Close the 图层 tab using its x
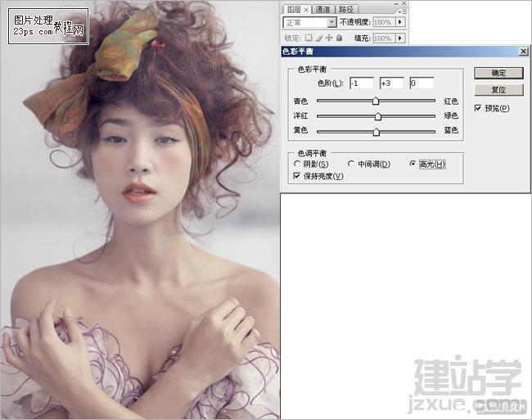Viewport: 532px width, 420px height. click(x=306, y=10)
